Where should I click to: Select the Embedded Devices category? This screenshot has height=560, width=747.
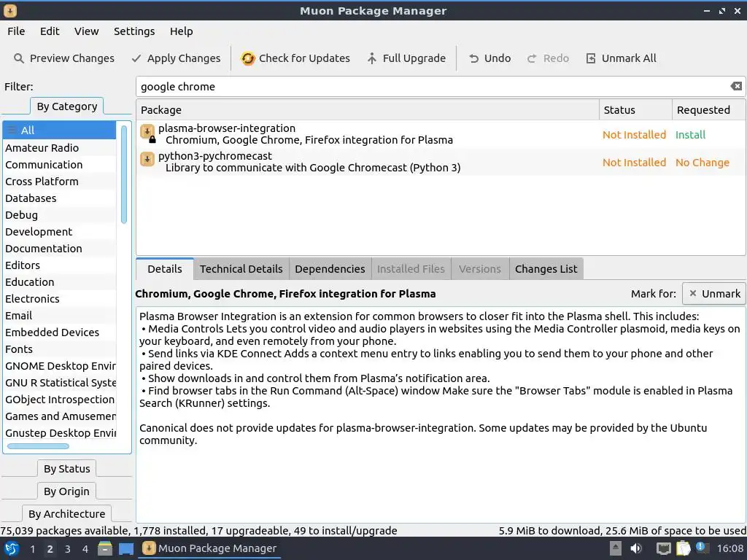click(60, 332)
